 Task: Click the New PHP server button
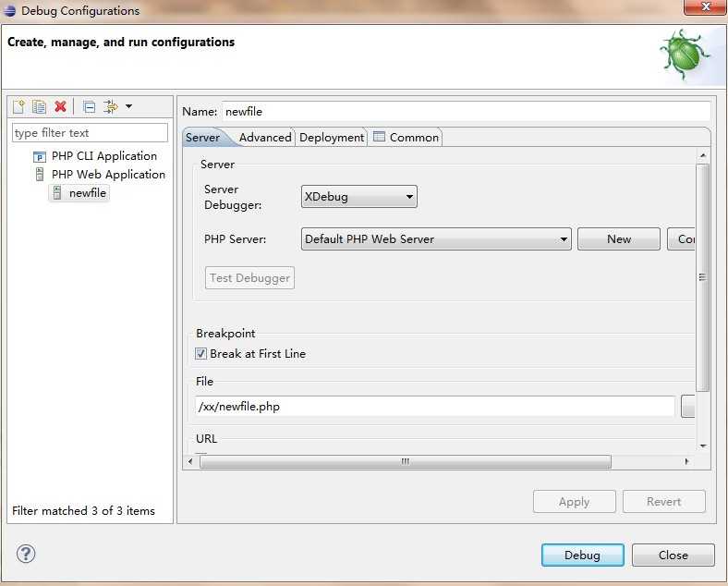tap(618, 239)
